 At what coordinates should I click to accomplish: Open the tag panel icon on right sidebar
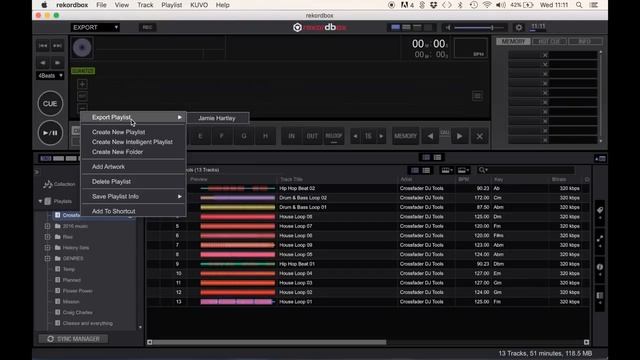pos(600,210)
